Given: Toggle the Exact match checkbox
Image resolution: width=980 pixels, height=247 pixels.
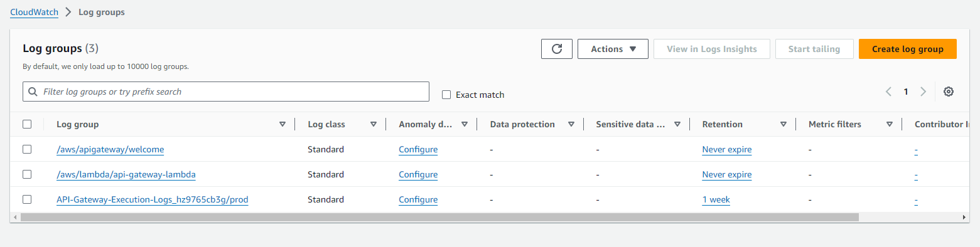Looking at the screenshot, I should [x=446, y=95].
